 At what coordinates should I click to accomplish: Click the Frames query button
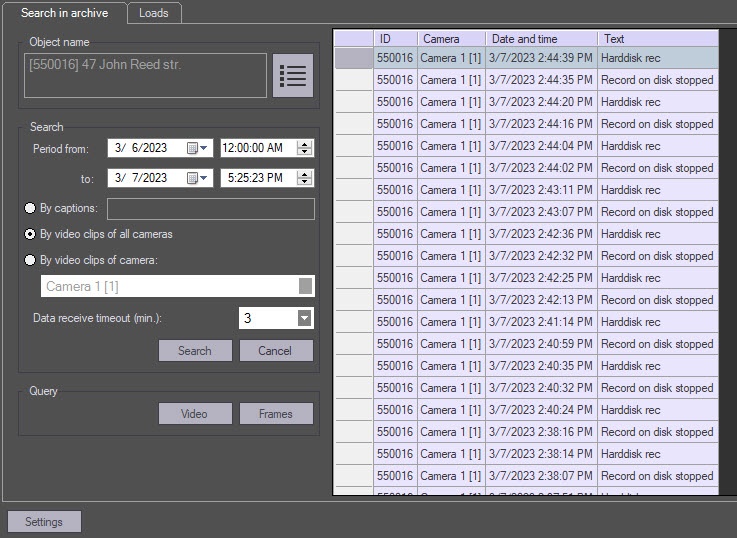276,413
